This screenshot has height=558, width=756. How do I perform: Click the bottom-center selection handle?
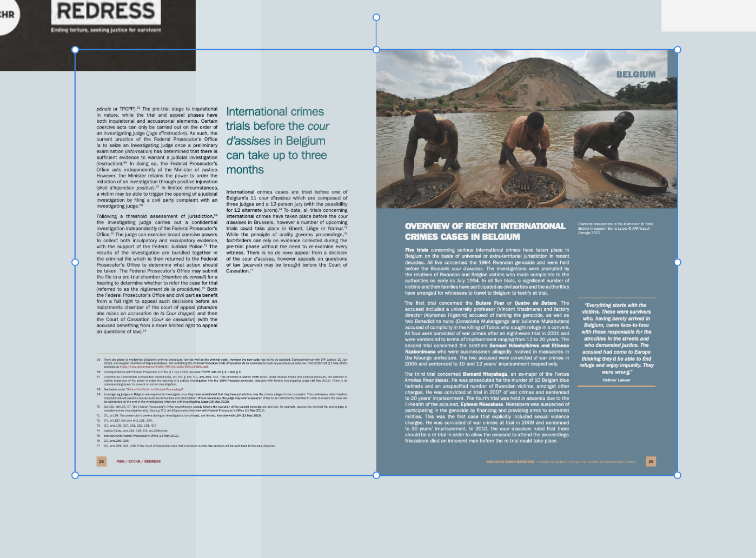click(376, 475)
